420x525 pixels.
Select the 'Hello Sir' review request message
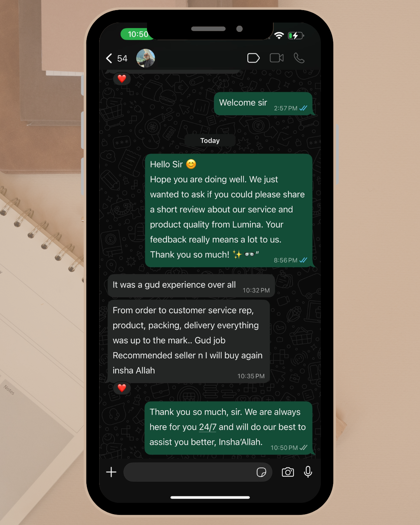[229, 210]
